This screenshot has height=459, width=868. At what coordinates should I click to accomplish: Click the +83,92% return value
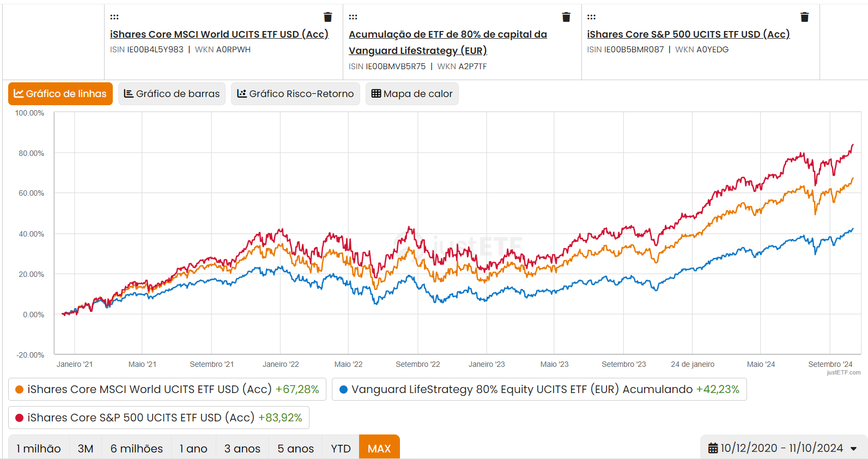pyautogui.click(x=280, y=418)
